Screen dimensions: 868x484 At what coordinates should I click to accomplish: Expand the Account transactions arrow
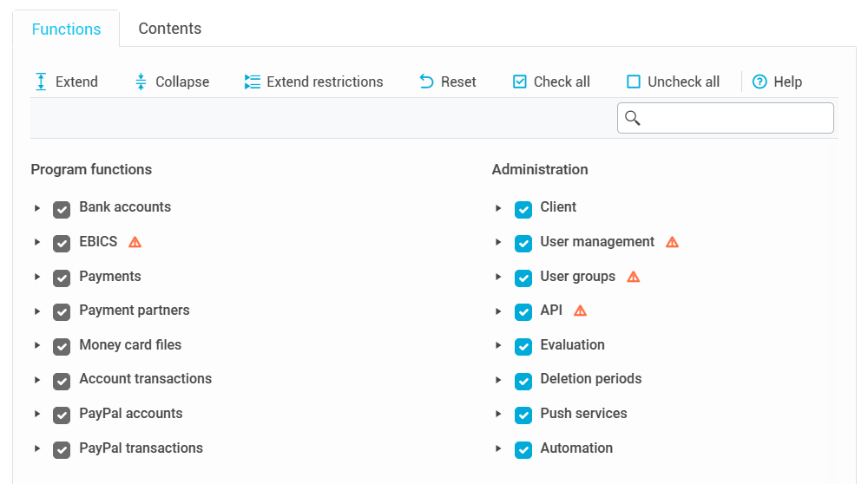pyautogui.click(x=37, y=380)
